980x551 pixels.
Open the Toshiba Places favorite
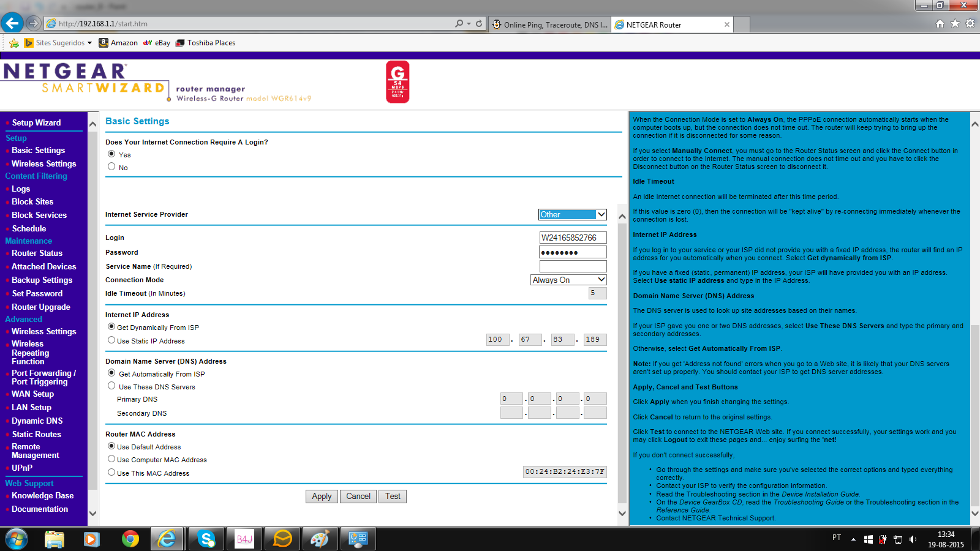pyautogui.click(x=206, y=43)
